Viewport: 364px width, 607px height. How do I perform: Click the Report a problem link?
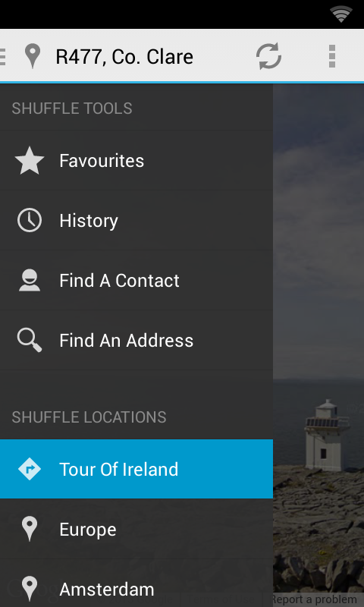pyautogui.click(x=313, y=599)
